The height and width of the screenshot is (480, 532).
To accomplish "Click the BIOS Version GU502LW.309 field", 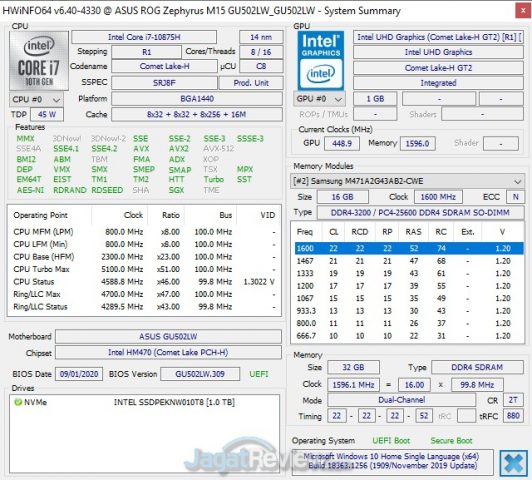I will (200, 374).
